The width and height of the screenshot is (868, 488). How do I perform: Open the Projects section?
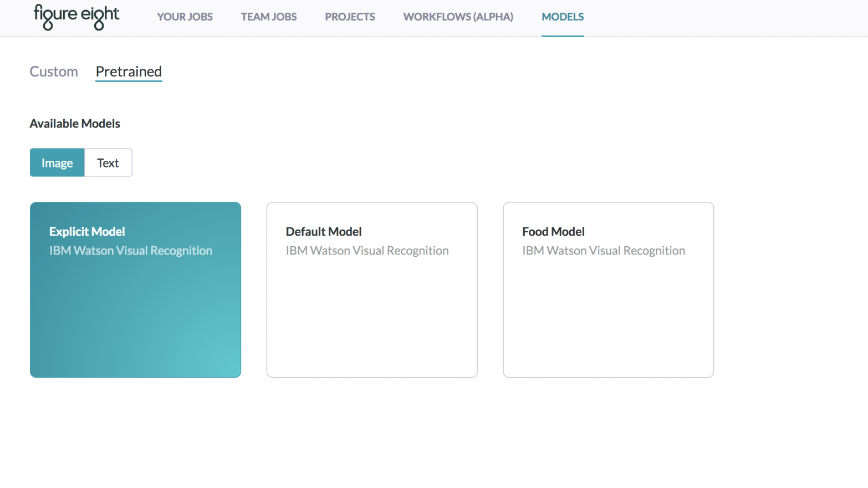(350, 17)
